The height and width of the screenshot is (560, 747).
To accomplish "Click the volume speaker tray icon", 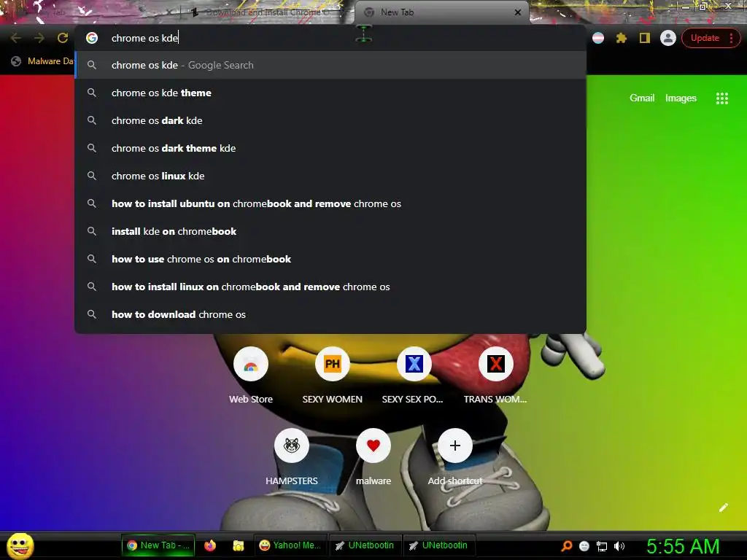I will point(619,546).
